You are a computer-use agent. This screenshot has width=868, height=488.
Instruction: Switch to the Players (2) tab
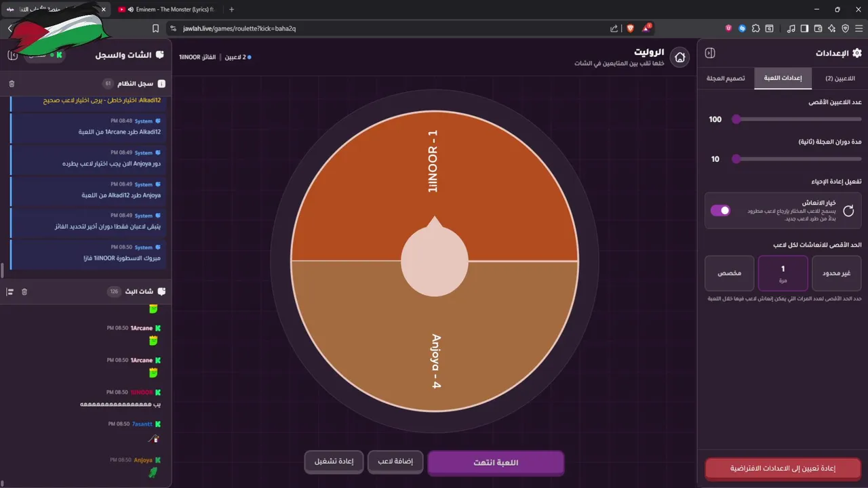pyautogui.click(x=840, y=78)
